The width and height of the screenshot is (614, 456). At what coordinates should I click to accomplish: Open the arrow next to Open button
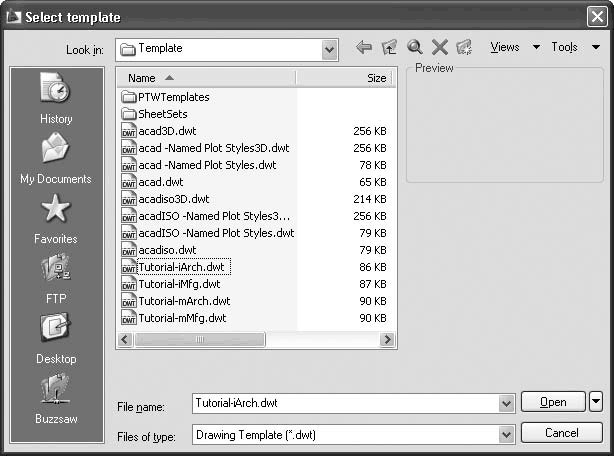[597, 402]
